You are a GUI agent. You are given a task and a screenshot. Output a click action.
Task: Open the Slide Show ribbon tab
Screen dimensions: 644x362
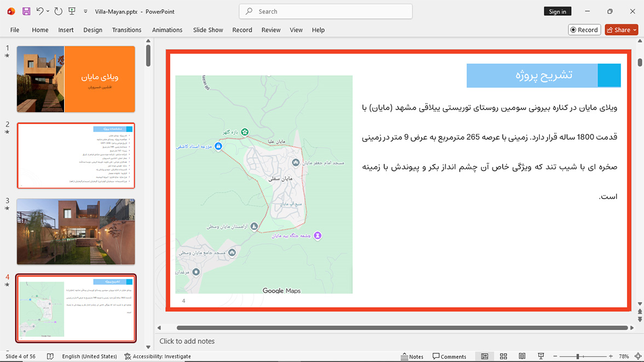tap(208, 30)
